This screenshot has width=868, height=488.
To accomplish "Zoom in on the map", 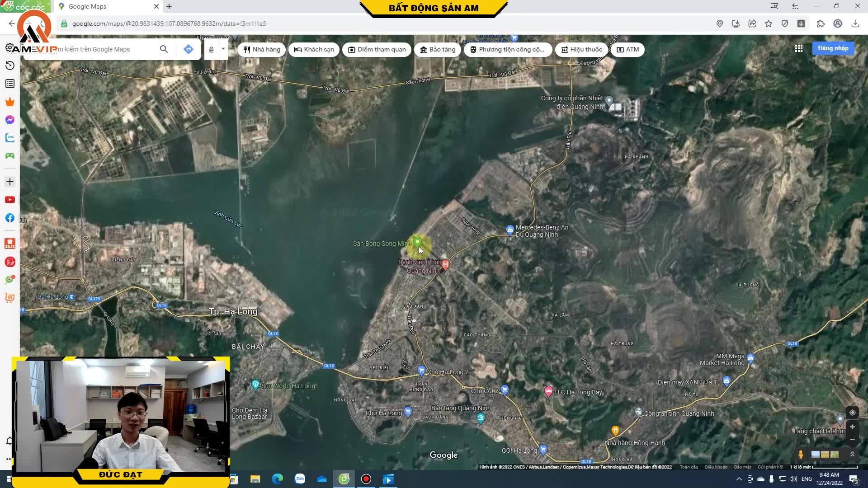I will click(852, 427).
